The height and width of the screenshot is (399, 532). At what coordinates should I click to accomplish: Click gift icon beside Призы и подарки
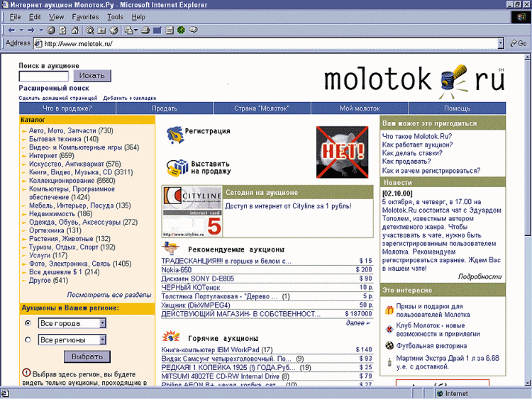tap(389, 310)
